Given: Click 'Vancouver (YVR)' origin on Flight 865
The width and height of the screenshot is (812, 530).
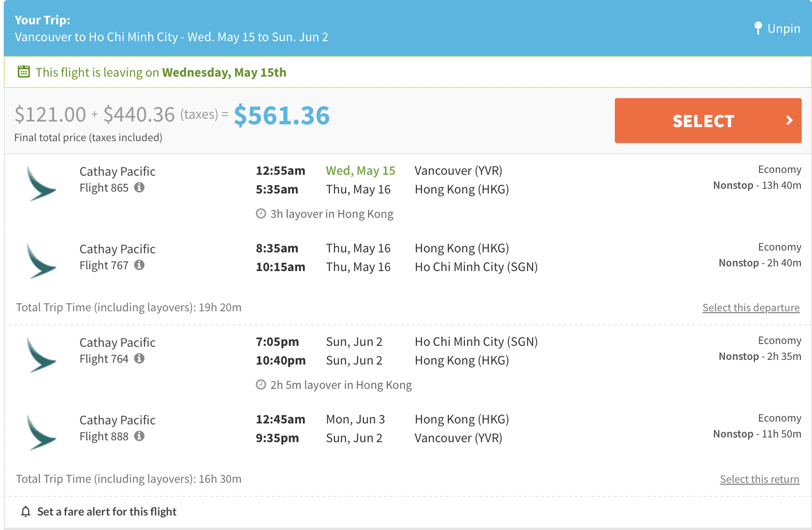Looking at the screenshot, I should [458, 171].
